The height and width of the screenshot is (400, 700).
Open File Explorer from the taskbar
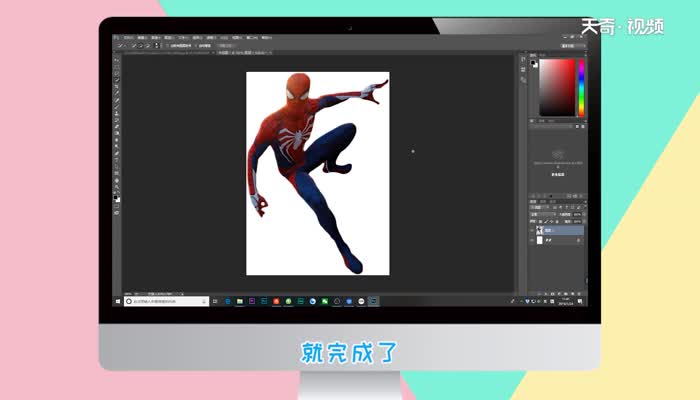click(x=240, y=301)
